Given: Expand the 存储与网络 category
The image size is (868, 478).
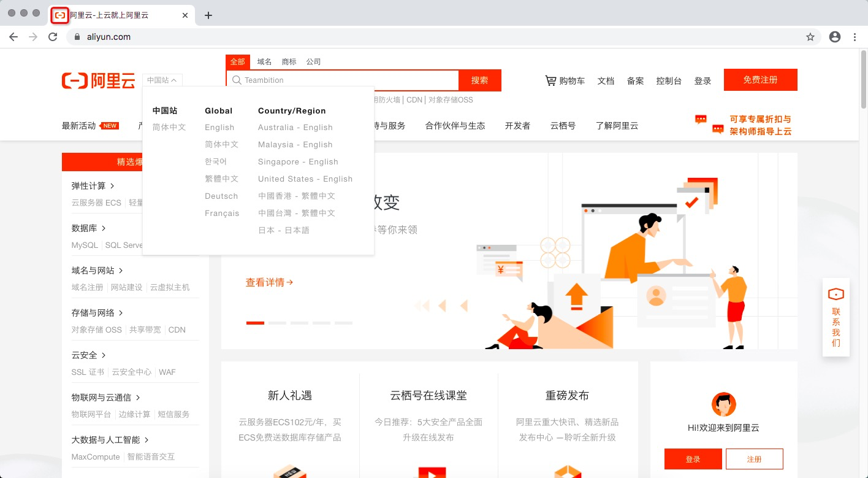Looking at the screenshot, I should pyautogui.click(x=97, y=313).
